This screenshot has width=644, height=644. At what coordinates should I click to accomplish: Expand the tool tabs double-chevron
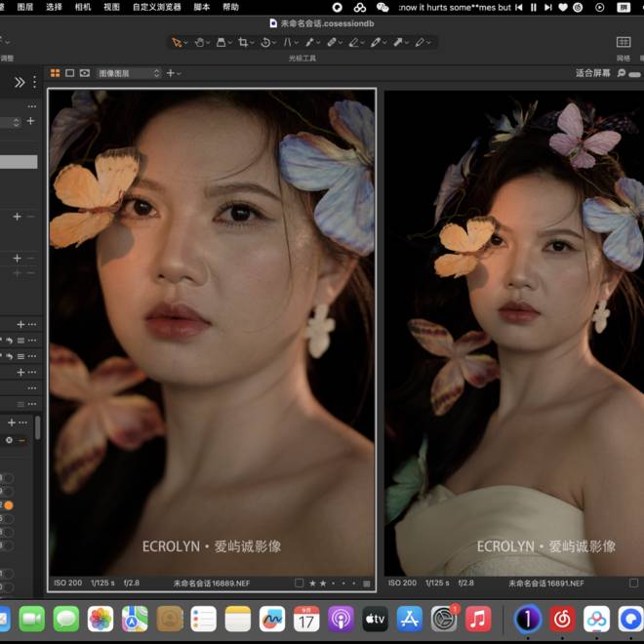pos(20,83)
